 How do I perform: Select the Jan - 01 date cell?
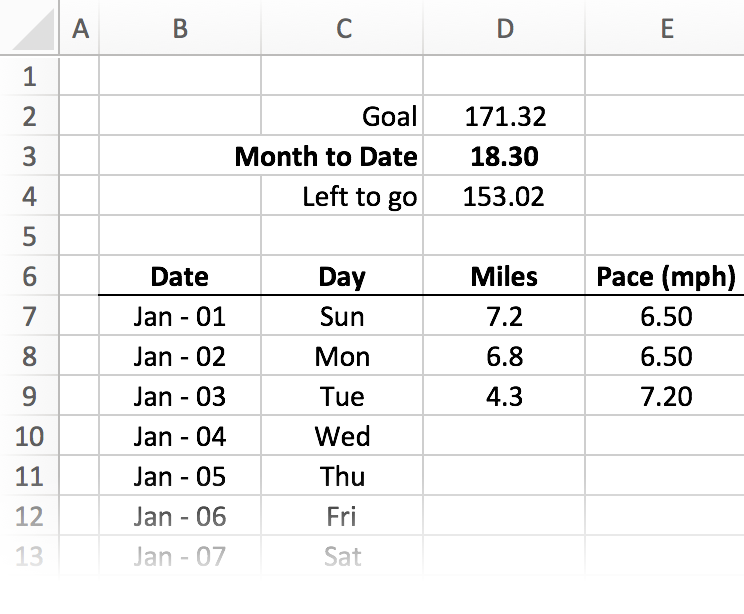pyautogui.click(x=180, y=316)
